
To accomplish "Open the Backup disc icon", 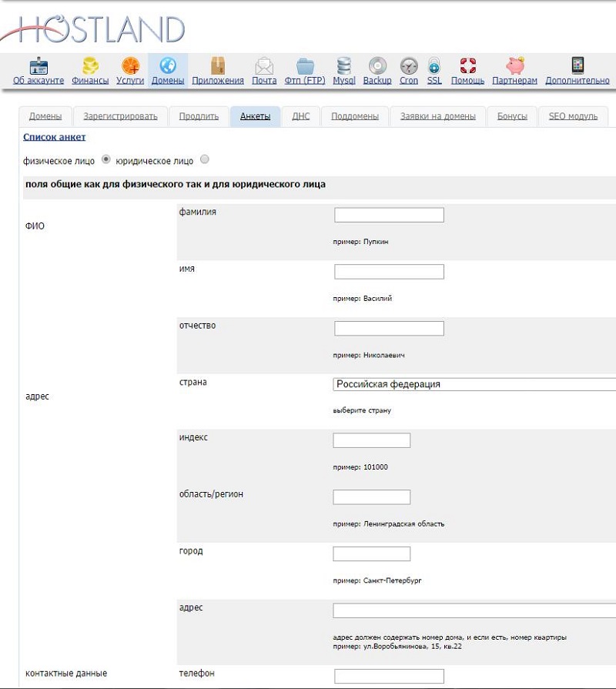I will (377, 65).
